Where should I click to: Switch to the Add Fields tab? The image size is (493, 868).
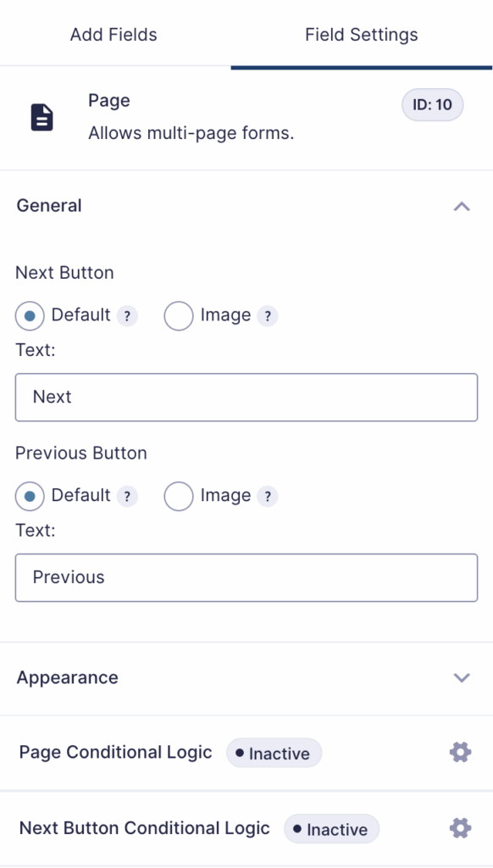[111, 34]
